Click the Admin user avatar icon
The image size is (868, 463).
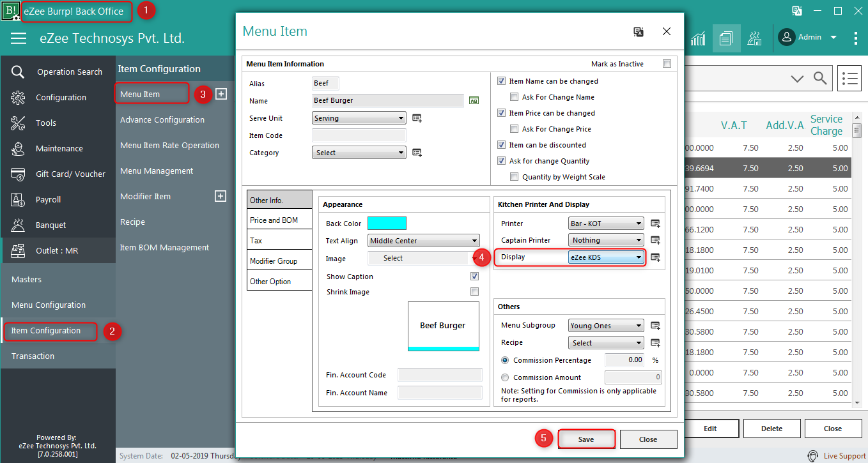[x=787, y=37]
